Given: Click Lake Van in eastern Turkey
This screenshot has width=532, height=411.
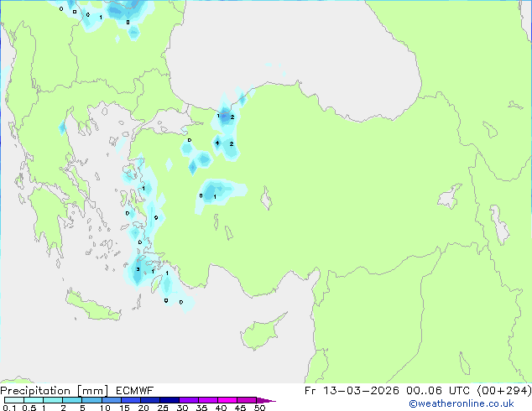Looking at the screenshot, I should click(x=449, y=196).
